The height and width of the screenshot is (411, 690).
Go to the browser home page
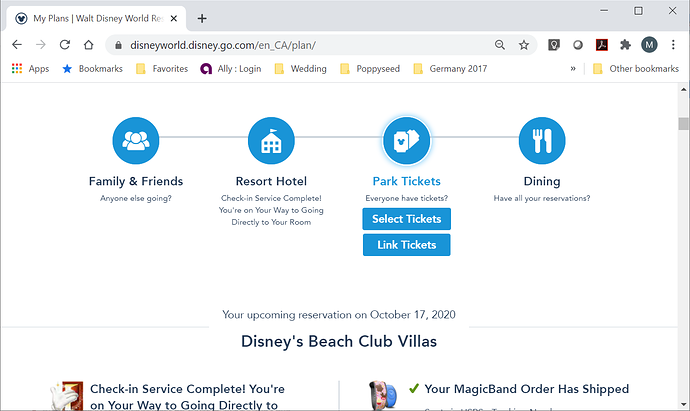coord(88,45)
